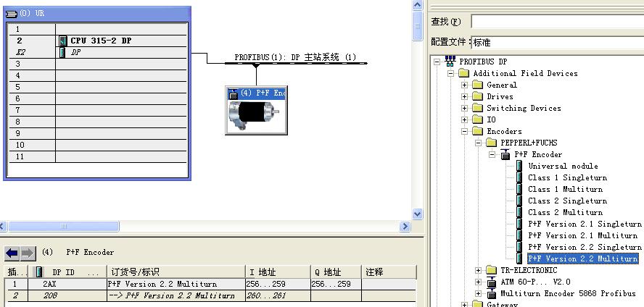The image size is (644, 307).
Task: Click the Universal module icon
Action: pyautogui.click(x=519, y=166)
